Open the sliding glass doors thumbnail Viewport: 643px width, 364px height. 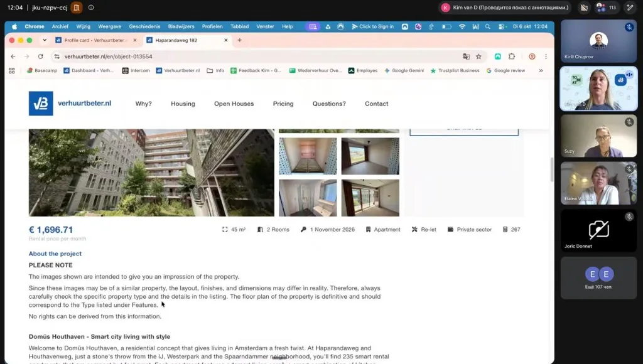[x=370, y=198]
